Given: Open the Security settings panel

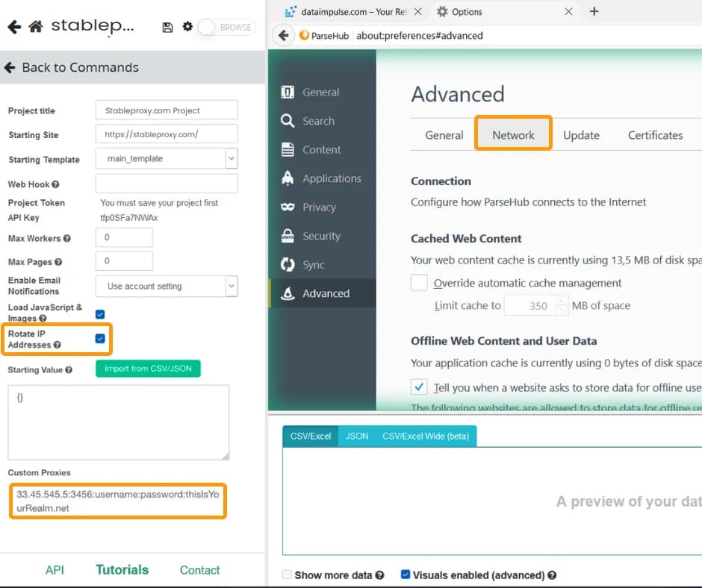Looking at the screenshot, I should [321, 236].
